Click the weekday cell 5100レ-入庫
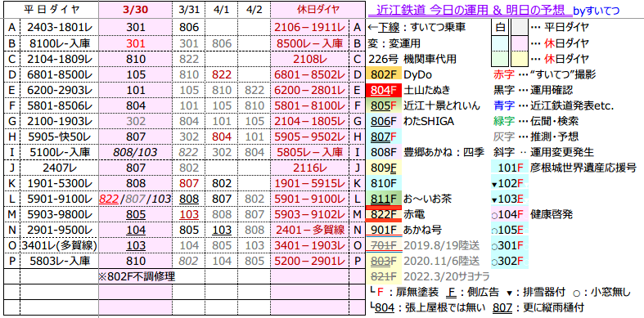Screen dimensions: 644x318 pyautogui.click(x=60, y=152)
